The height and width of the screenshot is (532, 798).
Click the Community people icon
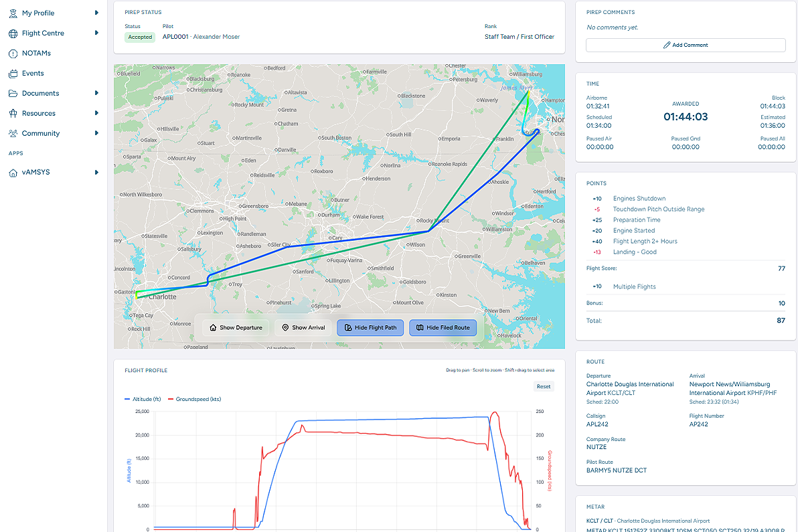(x=13, y=133)
